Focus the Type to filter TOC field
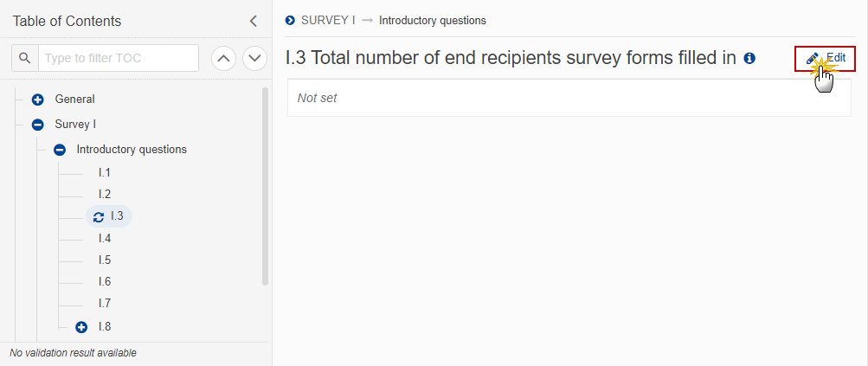 119,58
